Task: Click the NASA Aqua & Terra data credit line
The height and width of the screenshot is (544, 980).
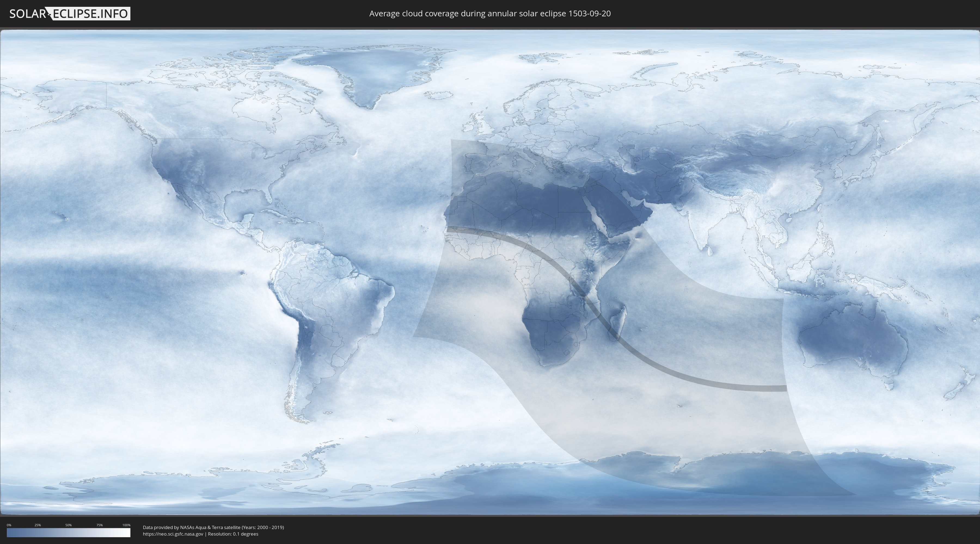Action: click(x=213, y=527)
